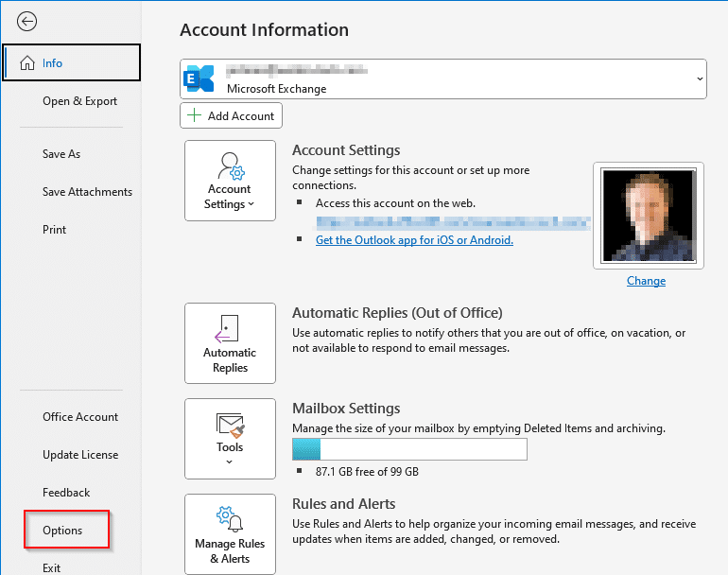This screenshot has height=575, width=728.
Task: Open Get the Outlook app for iOS or Android link
Action: pos(414,239)
